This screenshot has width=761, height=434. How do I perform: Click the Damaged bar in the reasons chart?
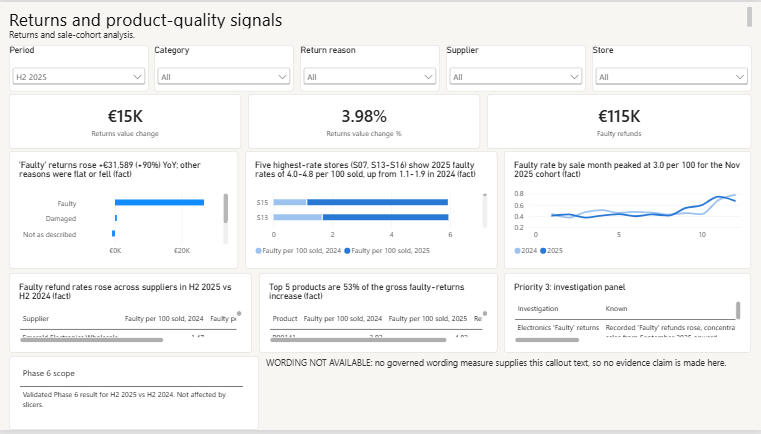tap(116, 218)
